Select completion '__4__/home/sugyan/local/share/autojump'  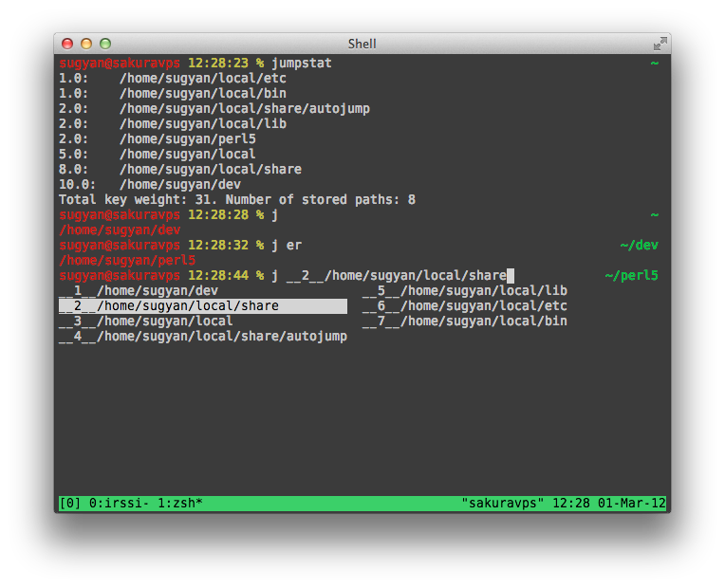coord(203,337)
